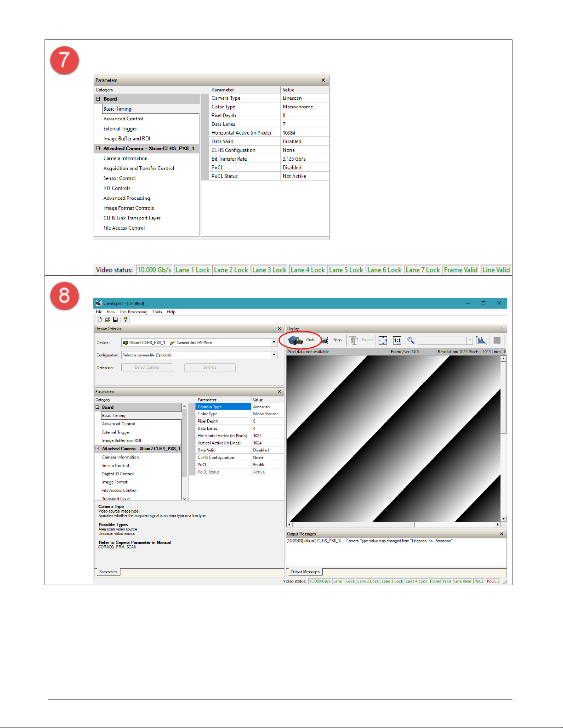563x728 pixels.
Task: Collapse Board node in step 7 panel
Action: tap(98, 99)
